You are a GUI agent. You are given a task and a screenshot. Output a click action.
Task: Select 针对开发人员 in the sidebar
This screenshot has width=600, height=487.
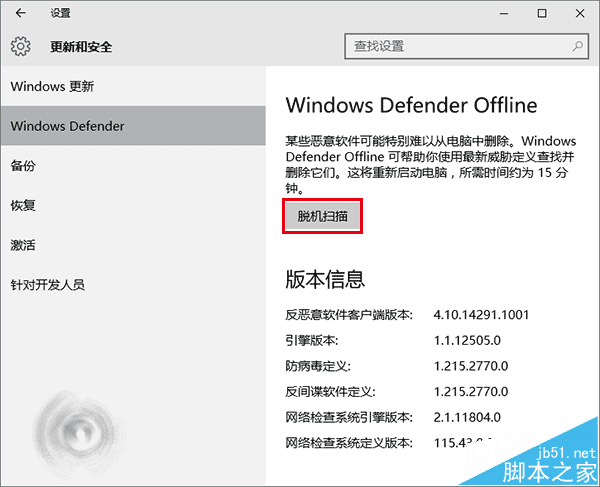(133, 285)
